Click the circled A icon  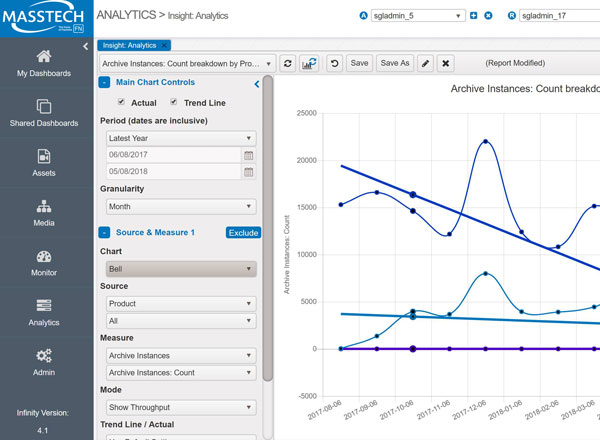click(364, 16)
